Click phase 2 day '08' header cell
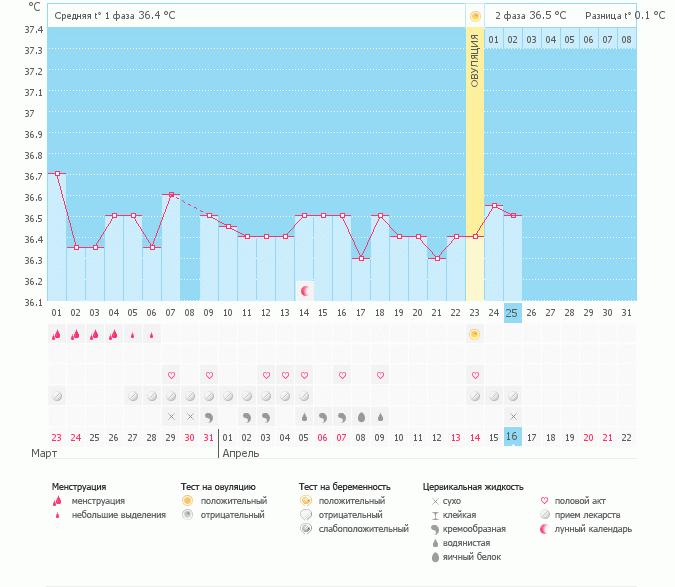Screen dimensions: 675x587 (626, 40)
